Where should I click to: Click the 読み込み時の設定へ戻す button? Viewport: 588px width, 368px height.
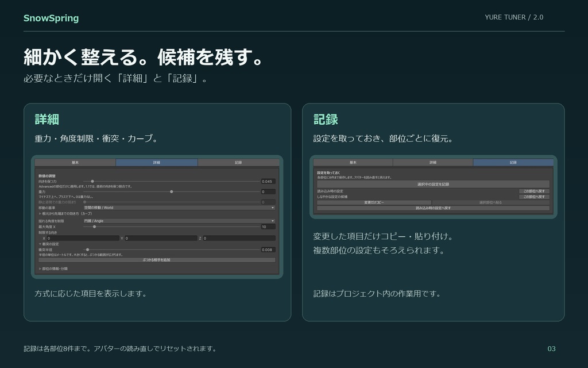(x=433, y=208)
